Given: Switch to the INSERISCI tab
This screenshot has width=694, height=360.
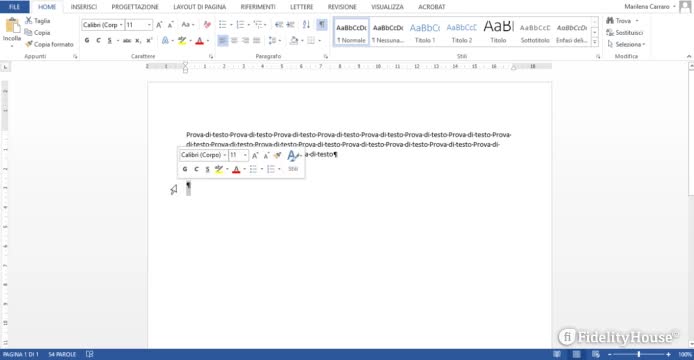Looking at the screenshot, I should (x=84, y=7).
